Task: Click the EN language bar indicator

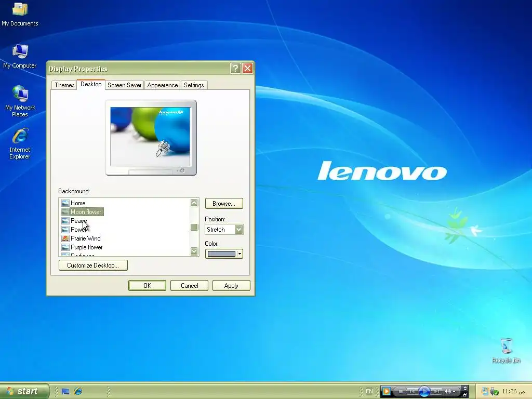Action: (369, 391)
